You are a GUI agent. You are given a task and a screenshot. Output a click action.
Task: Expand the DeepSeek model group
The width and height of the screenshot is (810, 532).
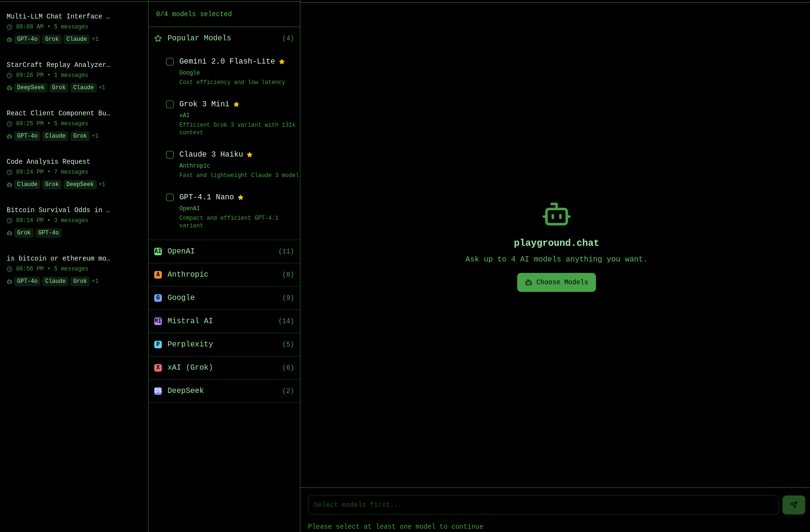point(224,391)
